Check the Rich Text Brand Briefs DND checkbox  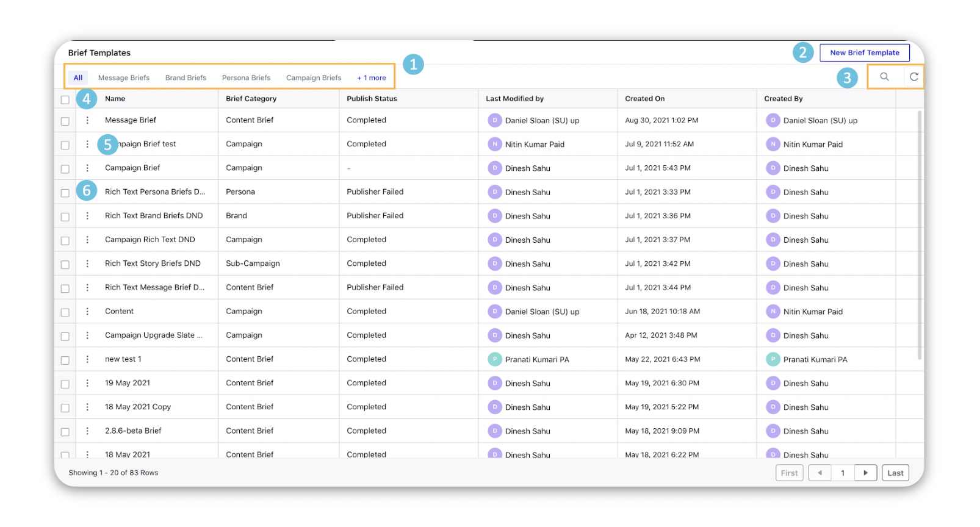pyautogui.click(x=65, y=217)
